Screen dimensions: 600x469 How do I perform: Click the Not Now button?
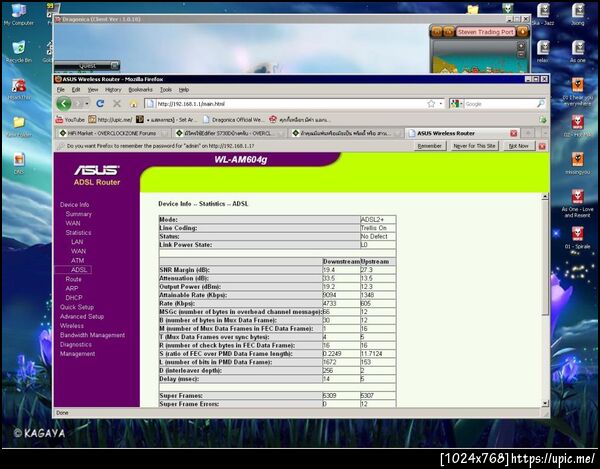518,146
